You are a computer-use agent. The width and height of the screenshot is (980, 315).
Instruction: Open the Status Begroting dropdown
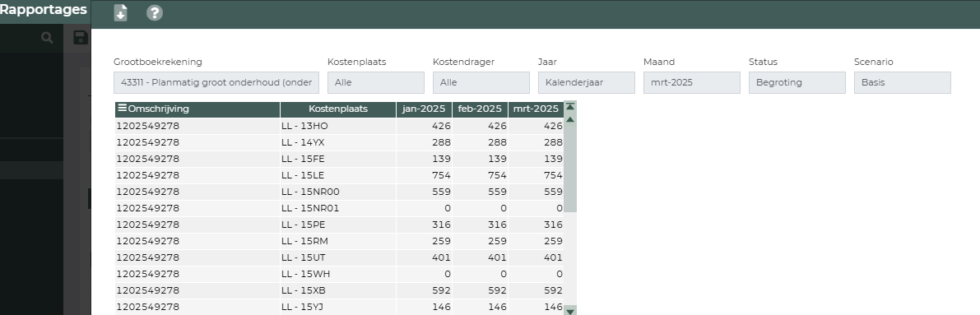click(797, 82)
